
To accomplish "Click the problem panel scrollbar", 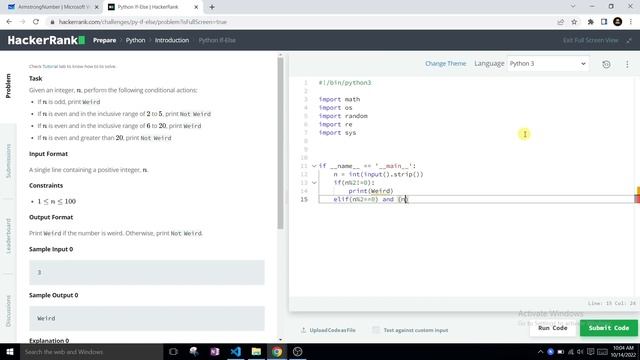I will click(x=280, y=143).
